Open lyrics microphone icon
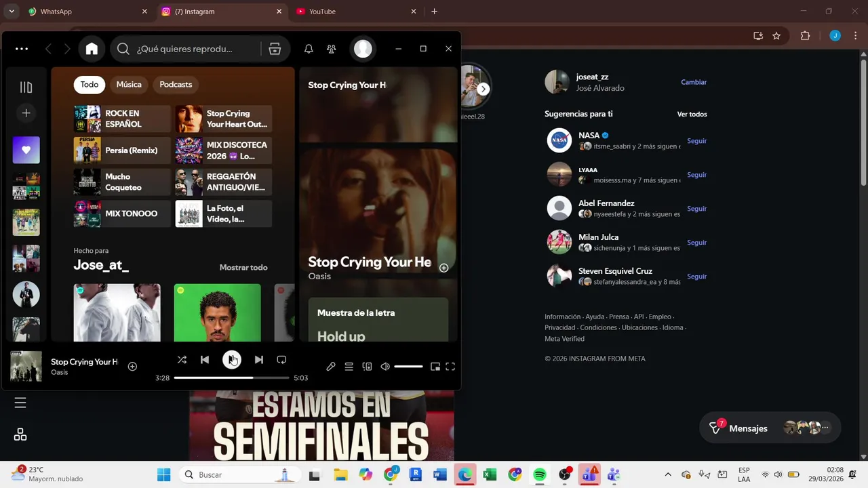The width and height of the screenshot is (868, 488). point(331,367)
